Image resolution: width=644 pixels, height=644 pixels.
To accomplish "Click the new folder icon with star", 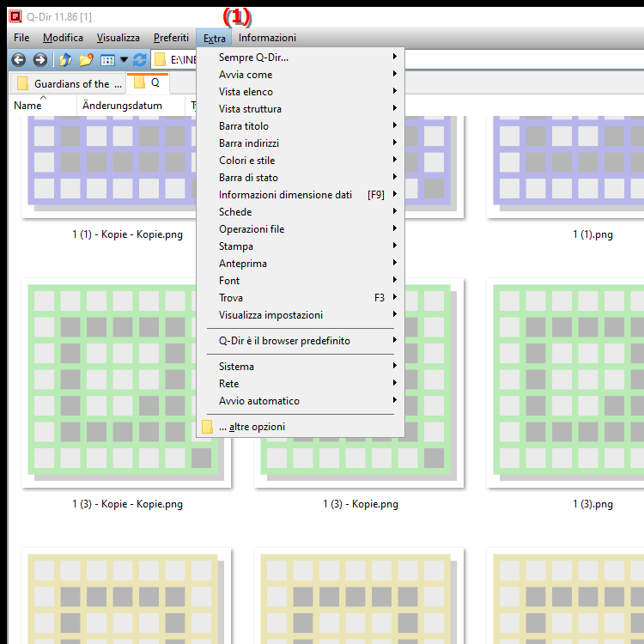I will point(86,60).
